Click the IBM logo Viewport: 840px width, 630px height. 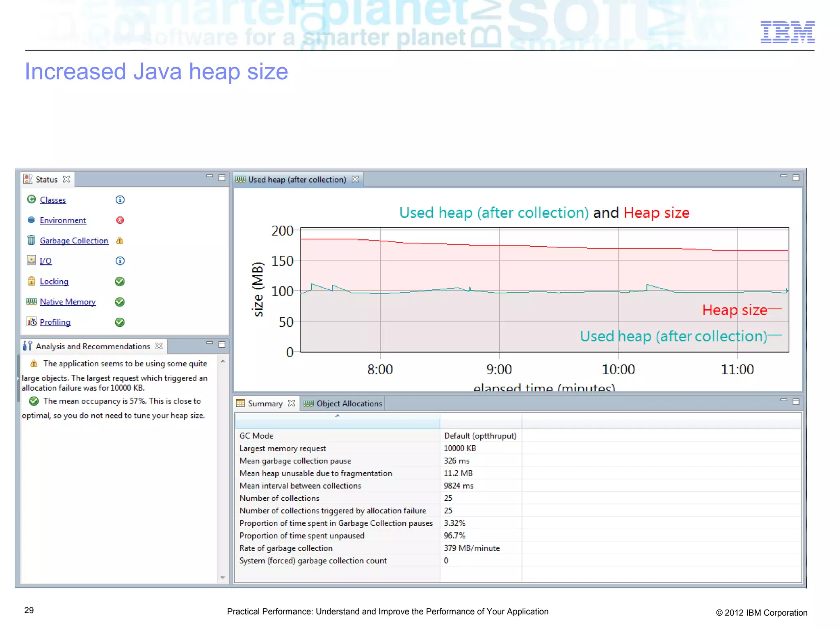coord(787,32)
